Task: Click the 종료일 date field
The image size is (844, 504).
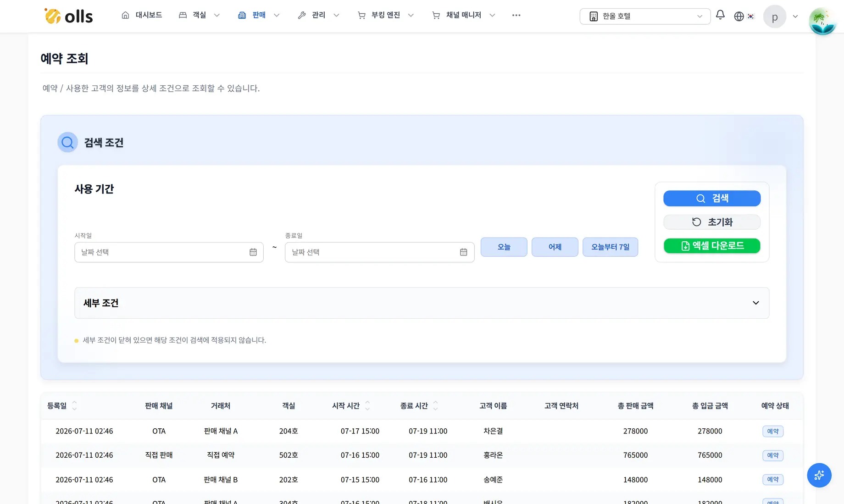Action: coord(379,252)
